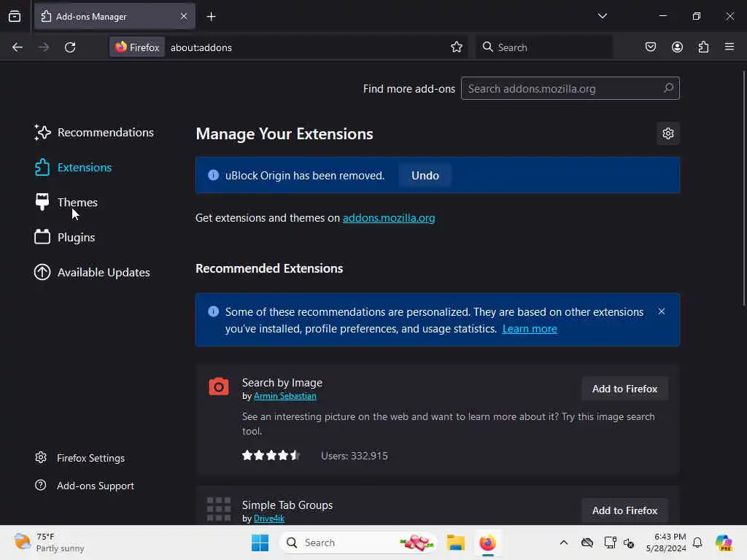Open the system tray volume icon
The width and height of the screenshot is (747, 560).
(x=629, y=542)
